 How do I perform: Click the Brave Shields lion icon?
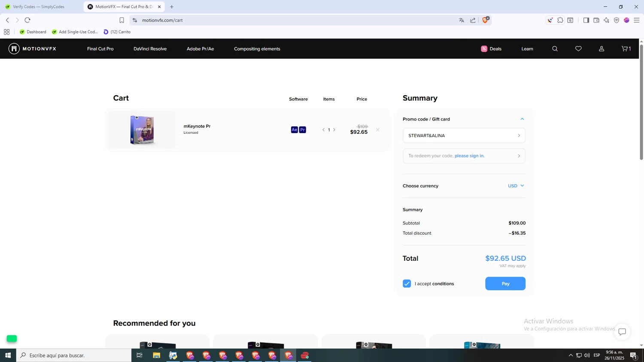[x=486, y=20]
